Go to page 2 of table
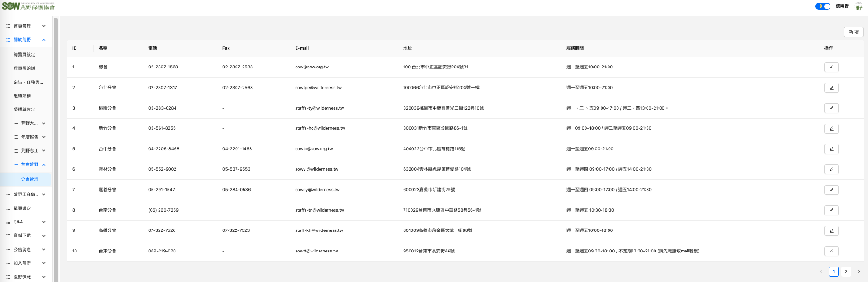 (x=846, y=272)
